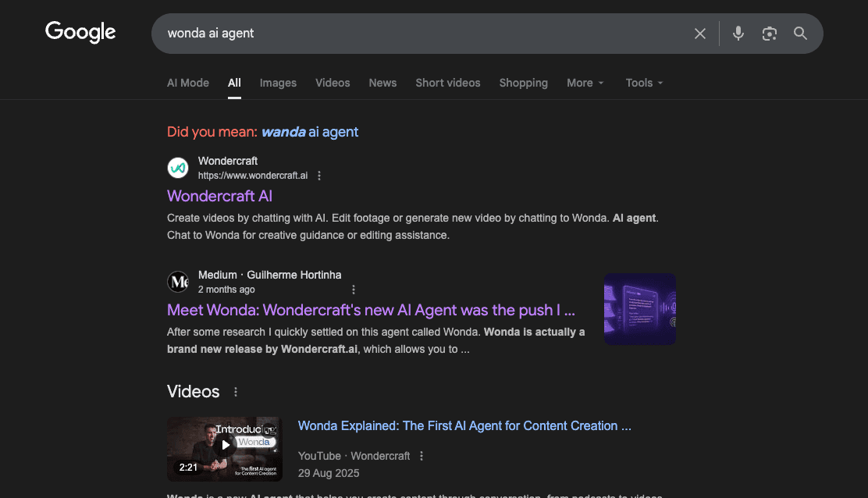The width and height of the screenshot is (868, 498).
Task: Clear the search box with X icon
Action: (x=699, y=34)
